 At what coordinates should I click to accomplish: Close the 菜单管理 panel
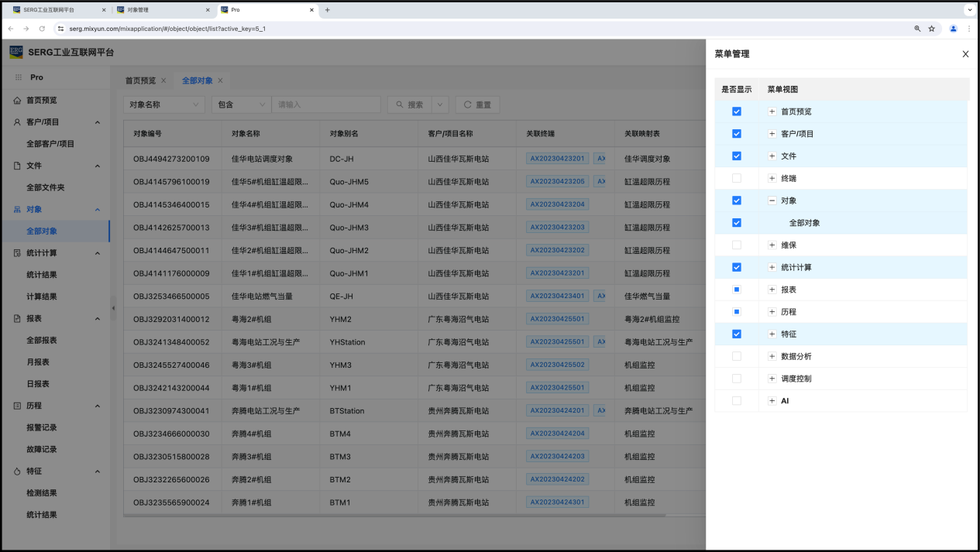click(x=965, y=54)
